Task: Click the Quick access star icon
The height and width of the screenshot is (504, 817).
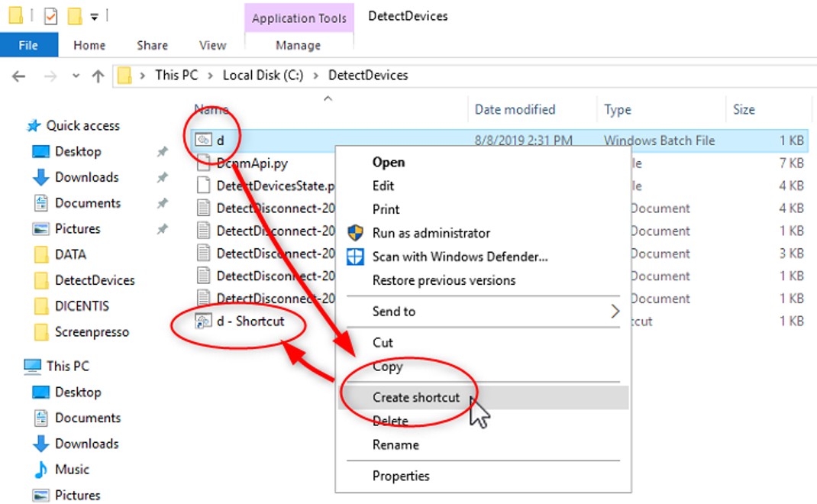Action: (34, 126)
